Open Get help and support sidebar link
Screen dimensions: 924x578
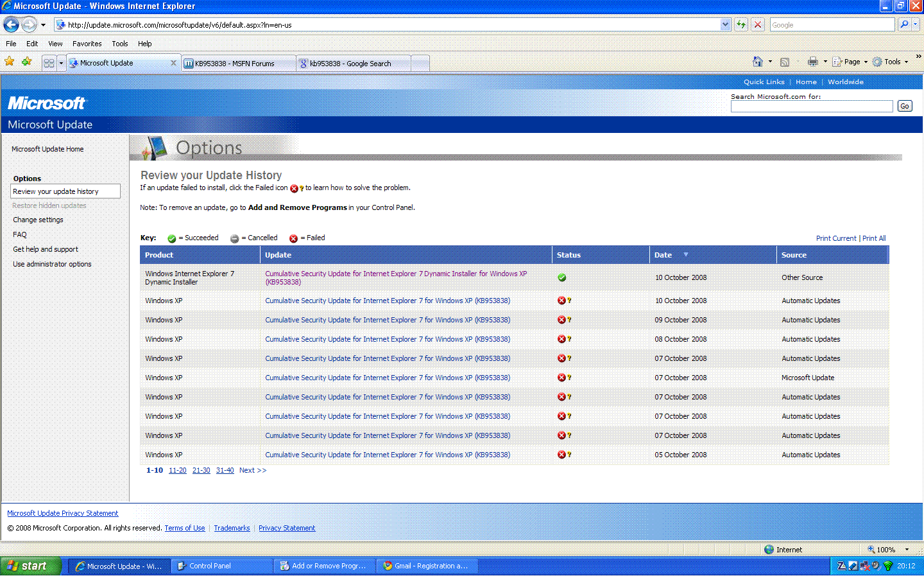pyautogui.click(x=46, y=249)
